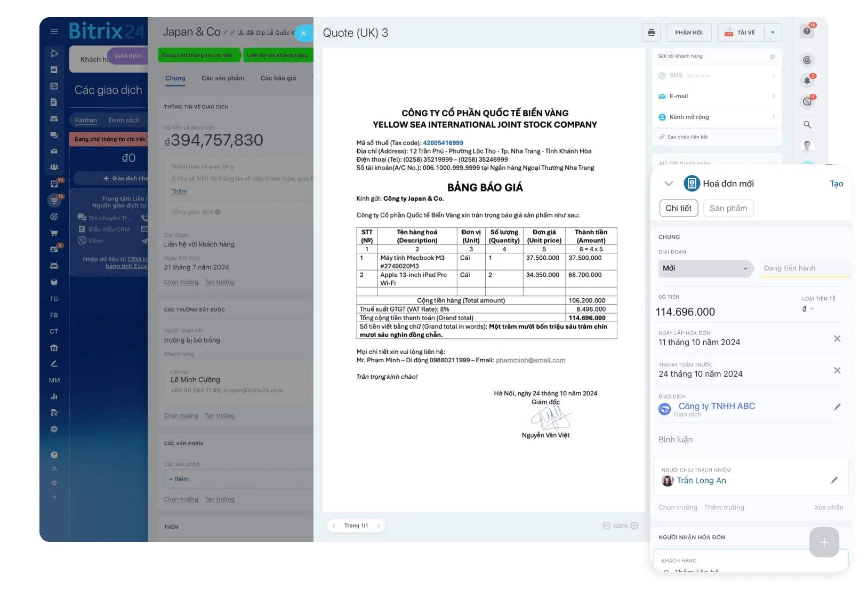Open the Trần Long An profile link

click(701, 480)
